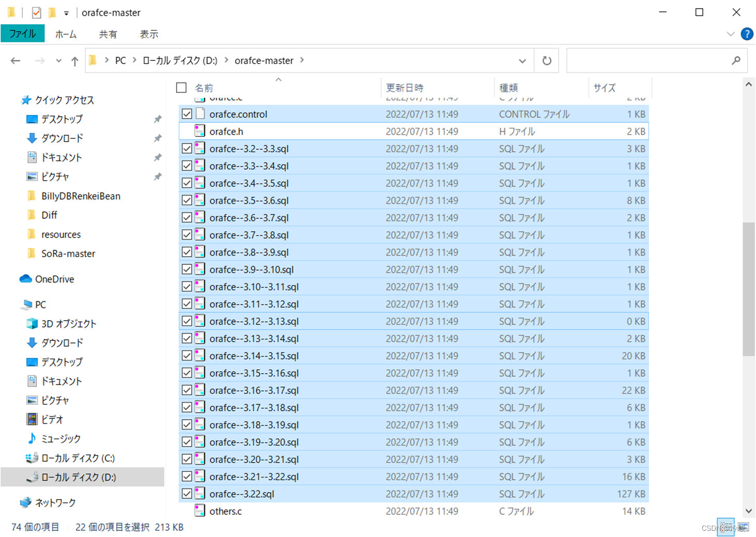Open the 共有 ribbon tab
This screenshot has height=537, width=756.
(x=108, y=34)
